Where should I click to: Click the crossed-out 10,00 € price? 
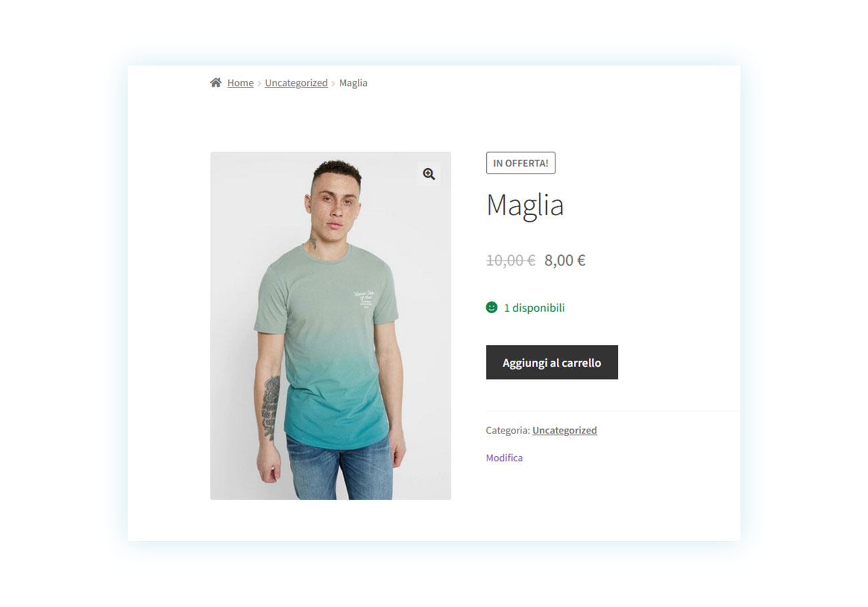[511, 260]
